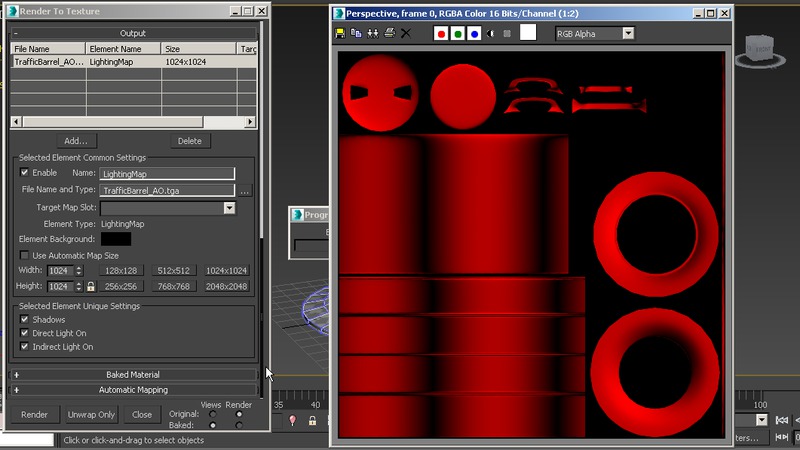Expand the Automatic Mapping rollout
Image resolution: width=800 pixels, height=450 pixels.
[133, 390]
